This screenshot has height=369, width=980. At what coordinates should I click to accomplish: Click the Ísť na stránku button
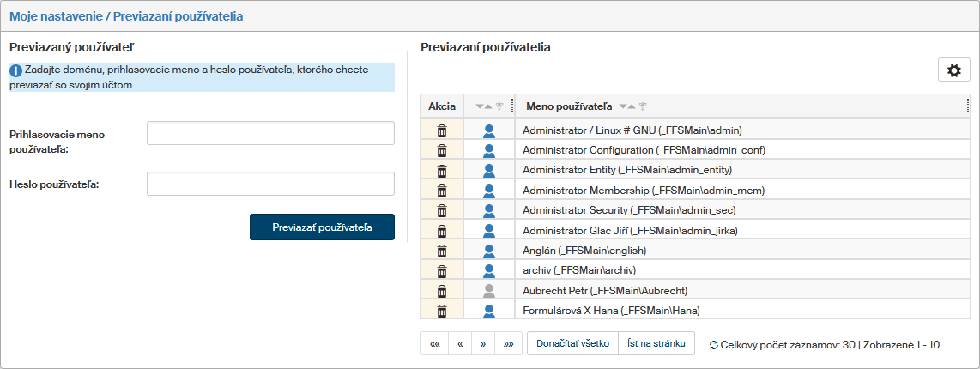click(x=656, y=344)
